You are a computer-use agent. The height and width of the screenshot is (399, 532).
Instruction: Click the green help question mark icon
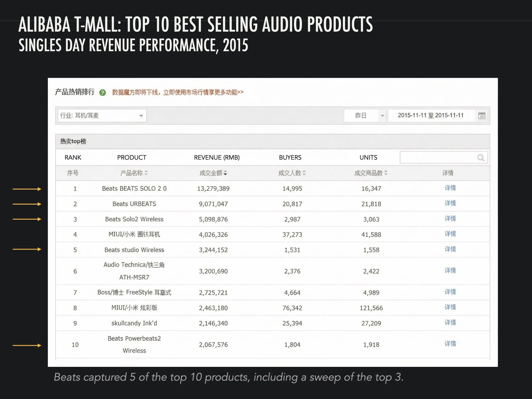point(103,92)
